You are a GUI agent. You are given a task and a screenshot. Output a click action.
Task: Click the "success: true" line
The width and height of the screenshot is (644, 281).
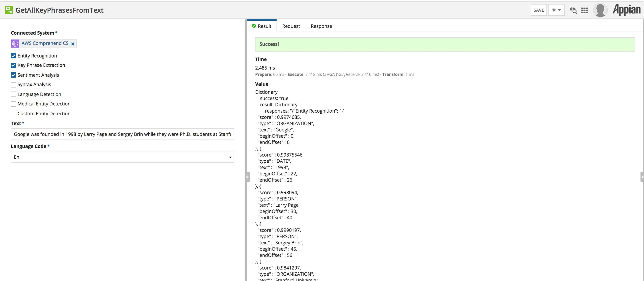pyautogui.click(x=274, y=98)
